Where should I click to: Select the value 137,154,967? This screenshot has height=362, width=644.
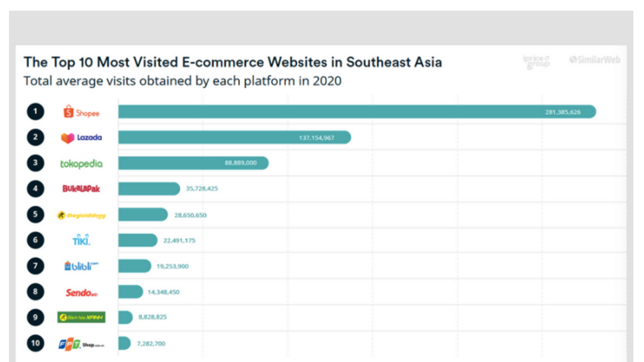(316, 138)
